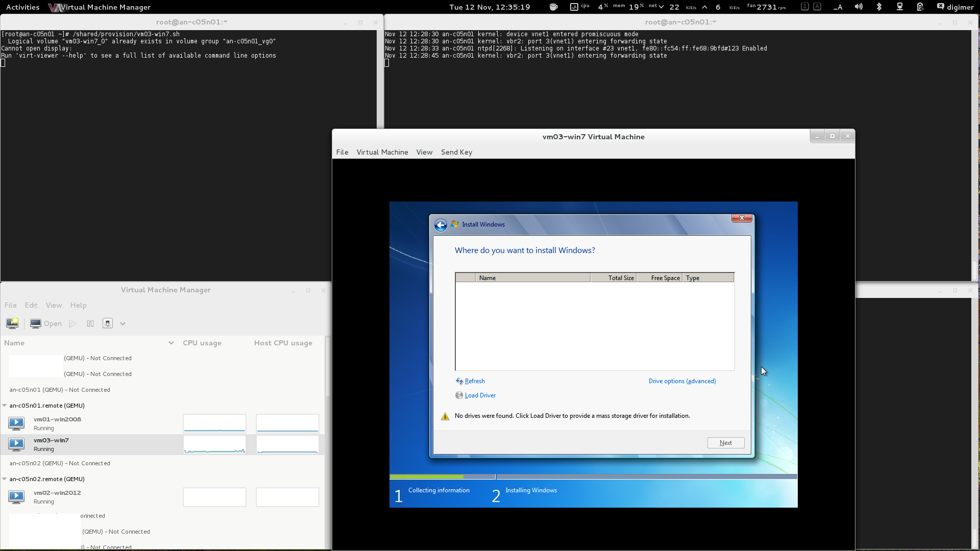The image size is (980, 551).
Task: Click the Pause virtual machine toolbar icon
Action: (x=90, y=323)
